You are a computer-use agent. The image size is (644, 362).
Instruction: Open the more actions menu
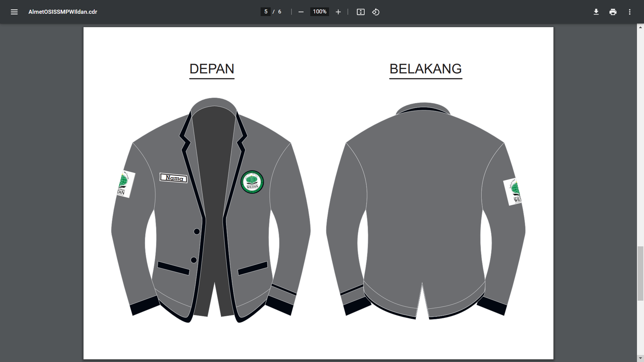tap(630, 12)
